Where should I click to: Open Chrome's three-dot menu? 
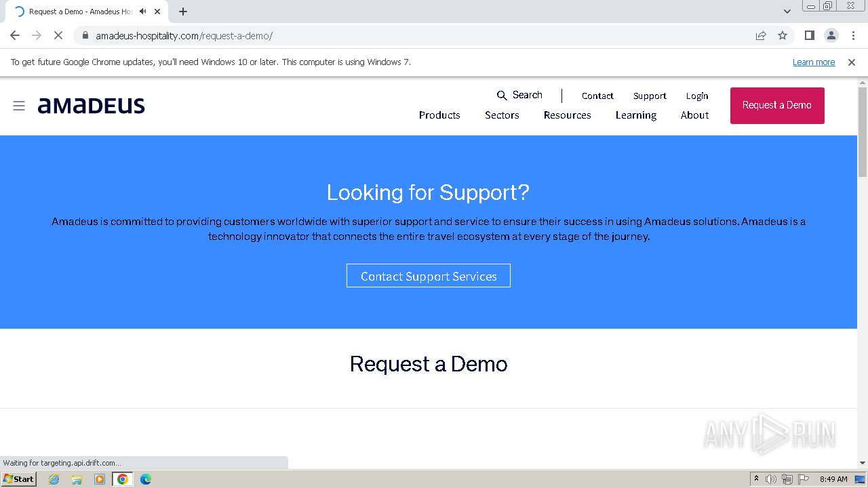[853, 35]
